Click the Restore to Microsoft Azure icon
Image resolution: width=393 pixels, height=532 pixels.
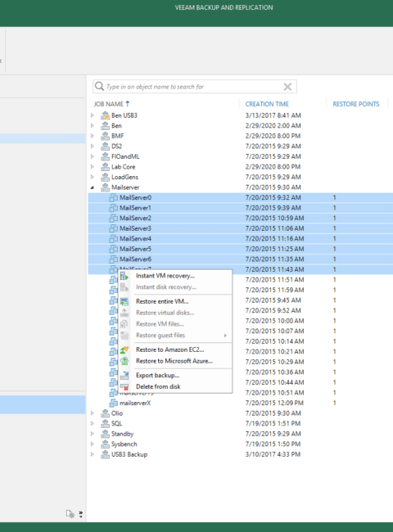(x=124, y=361)
